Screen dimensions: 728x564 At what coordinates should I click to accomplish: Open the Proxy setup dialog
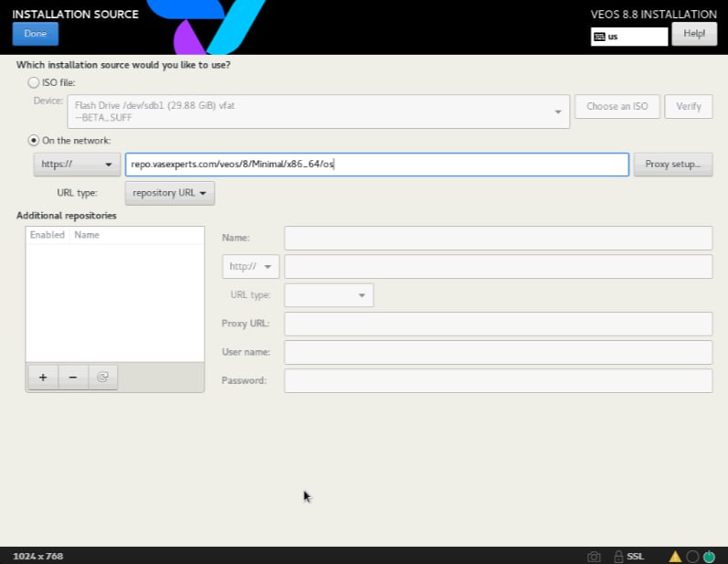(672, 165)
